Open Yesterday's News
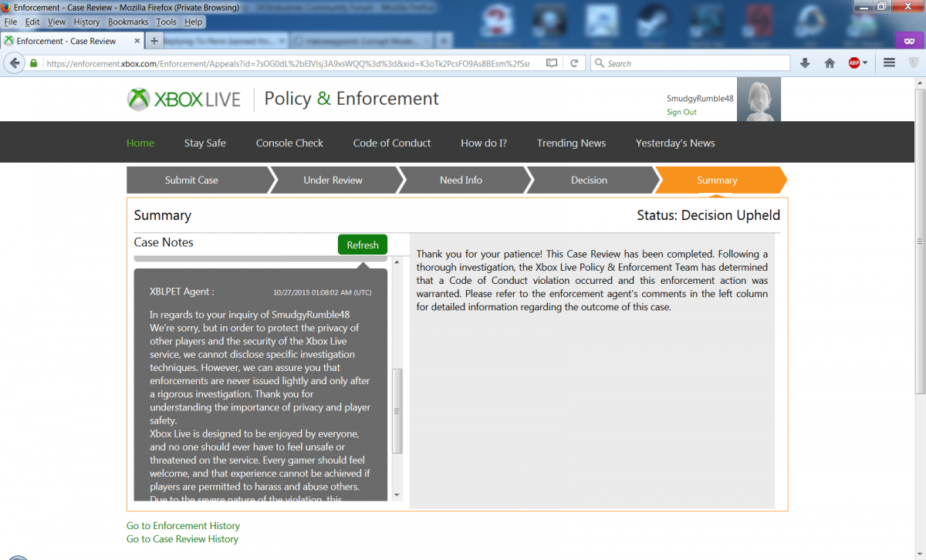This screenshot has height=560, width=926. [675, 143]
